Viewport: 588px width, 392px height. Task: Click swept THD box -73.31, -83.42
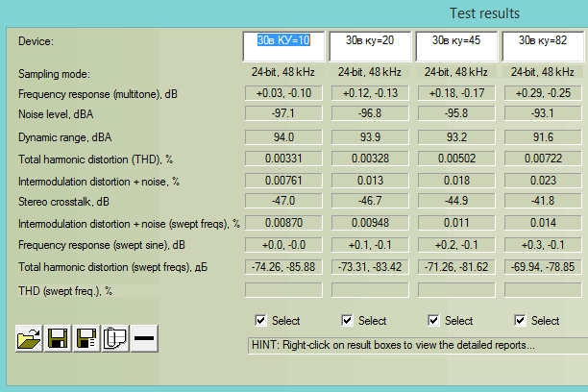pyautogui.click(x=370, y=267)
